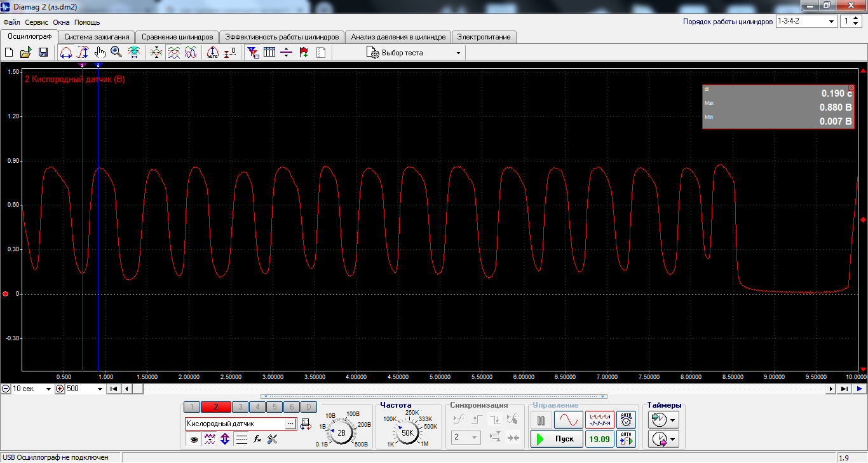
Task: Save the recording with the floppy disk icon
Action: point(43,53)
